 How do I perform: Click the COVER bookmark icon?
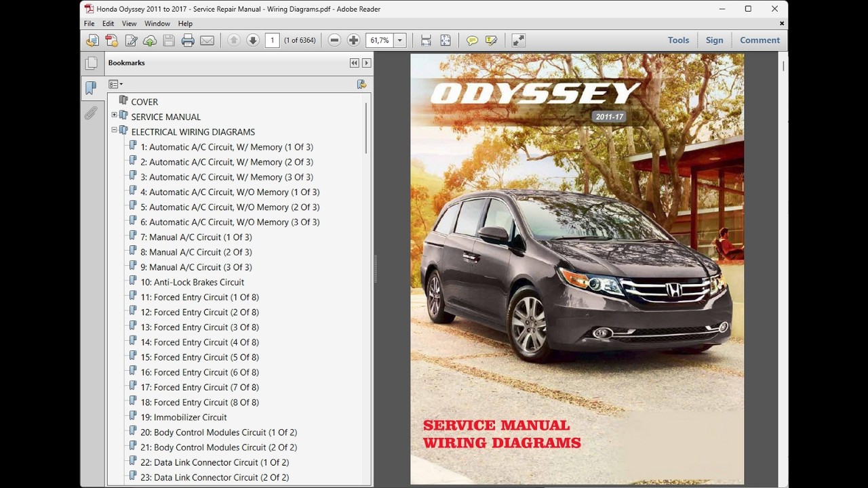pyautogui.click(x=123, y=100)
